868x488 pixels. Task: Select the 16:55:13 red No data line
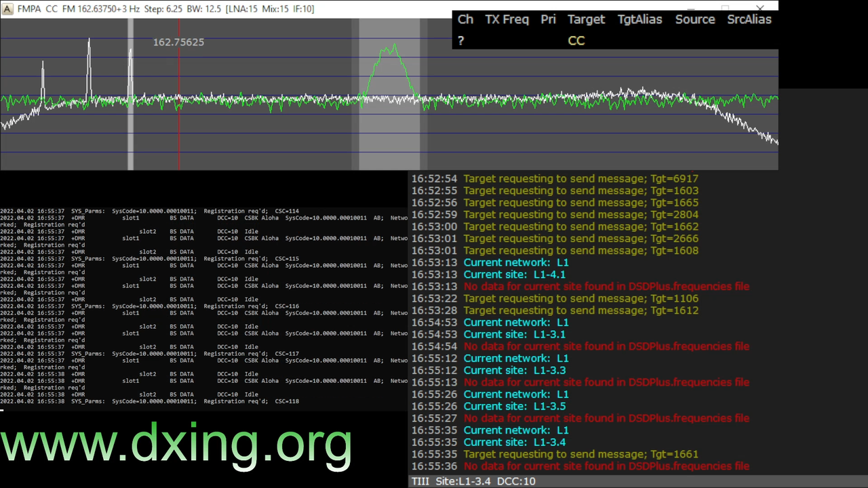tap(580, 382)
